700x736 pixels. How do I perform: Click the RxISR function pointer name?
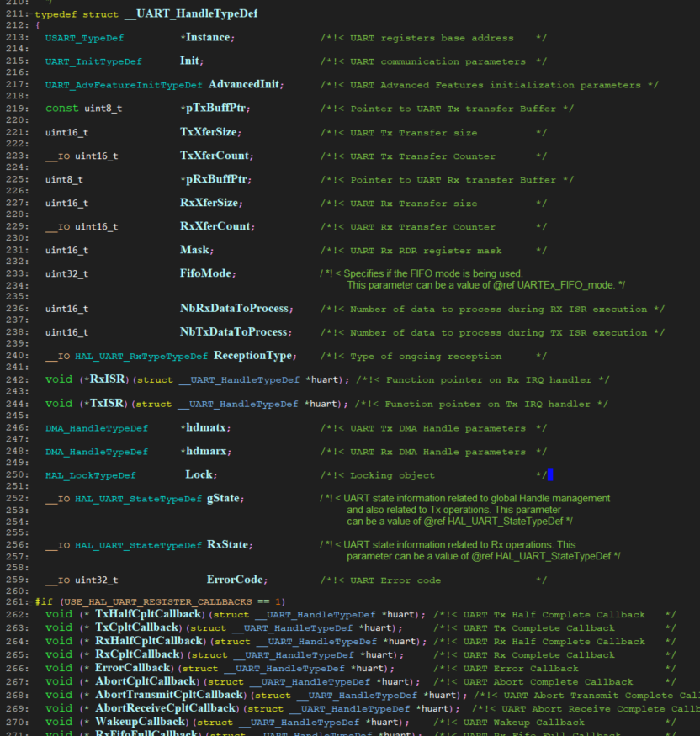(x=108, y=379)
